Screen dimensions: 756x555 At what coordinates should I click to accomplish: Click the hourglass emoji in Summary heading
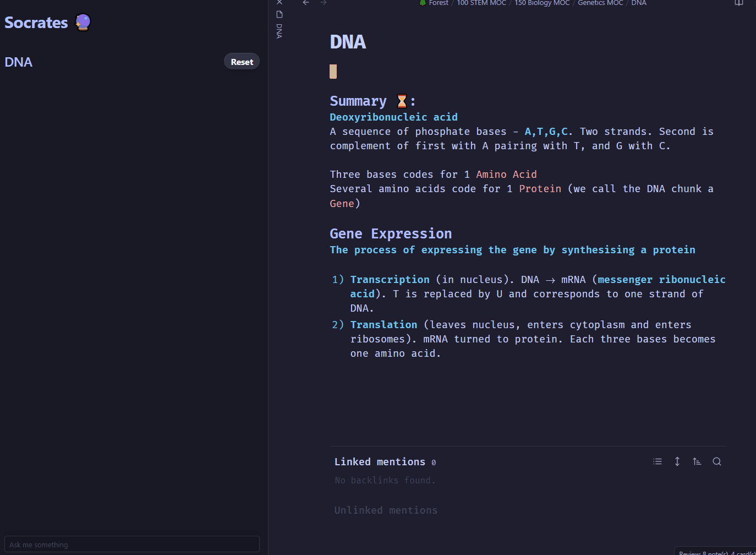coord(402,101)
